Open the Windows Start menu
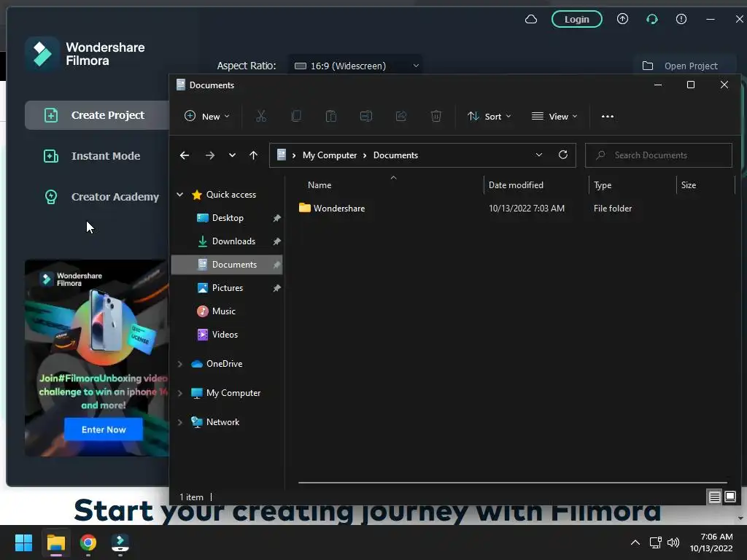747x560 pixels. (x=23, y=542)
